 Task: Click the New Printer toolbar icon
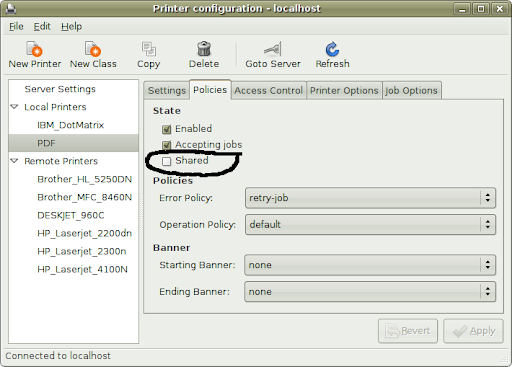pyautogui.click(x=34, y=49)
